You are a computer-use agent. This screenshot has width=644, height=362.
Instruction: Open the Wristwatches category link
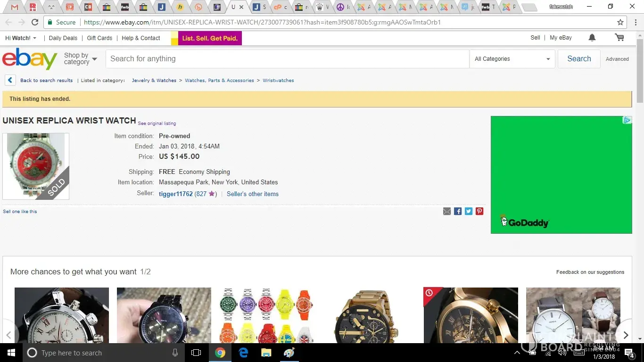[x=278, y=81]
